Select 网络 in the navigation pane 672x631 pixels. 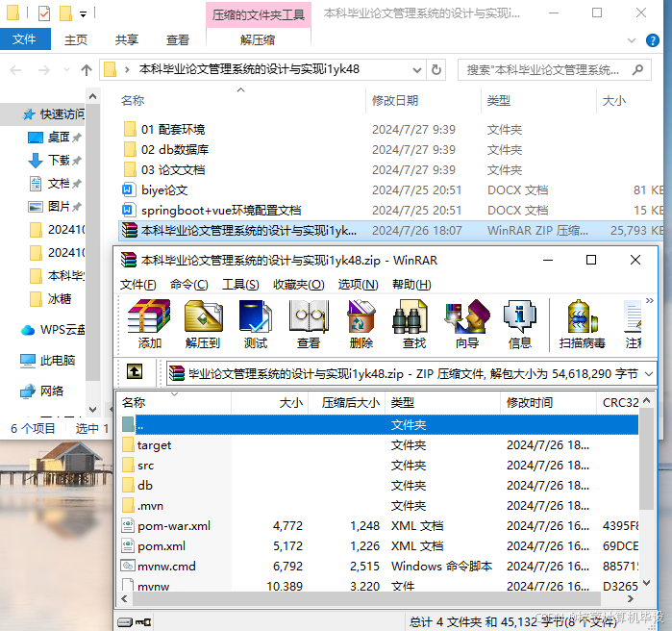click(41, 391)
